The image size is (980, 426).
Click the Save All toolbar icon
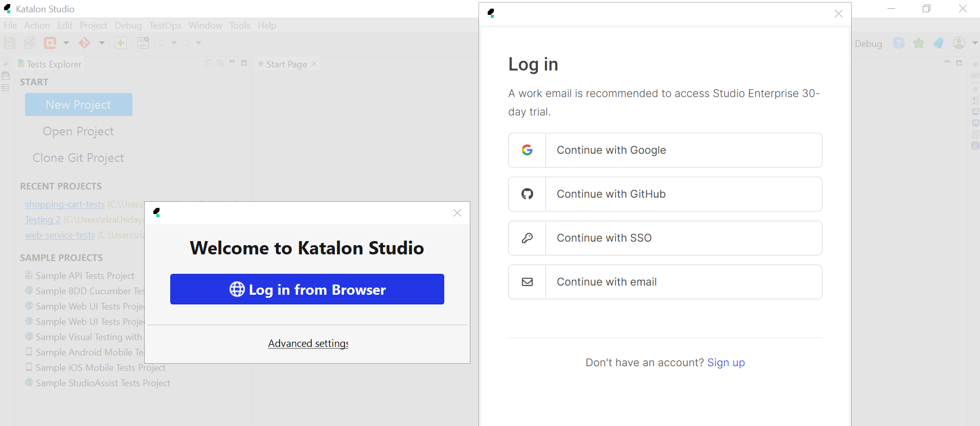(30, 43)
